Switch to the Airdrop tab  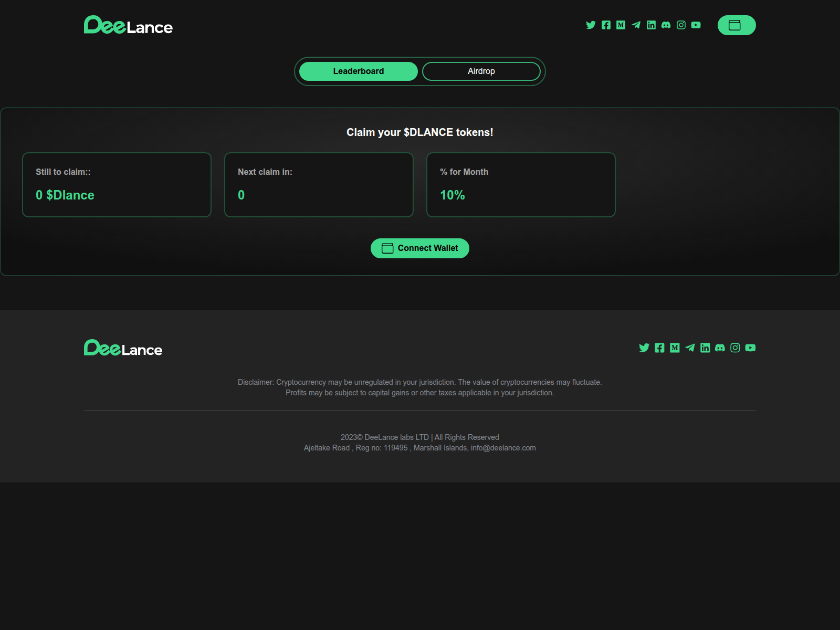[x=481, y=71]
